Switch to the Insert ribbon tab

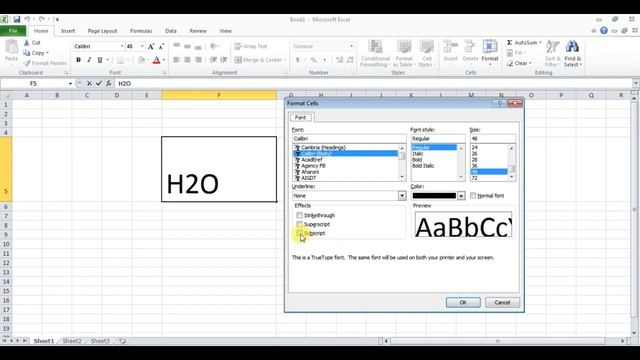68,31
